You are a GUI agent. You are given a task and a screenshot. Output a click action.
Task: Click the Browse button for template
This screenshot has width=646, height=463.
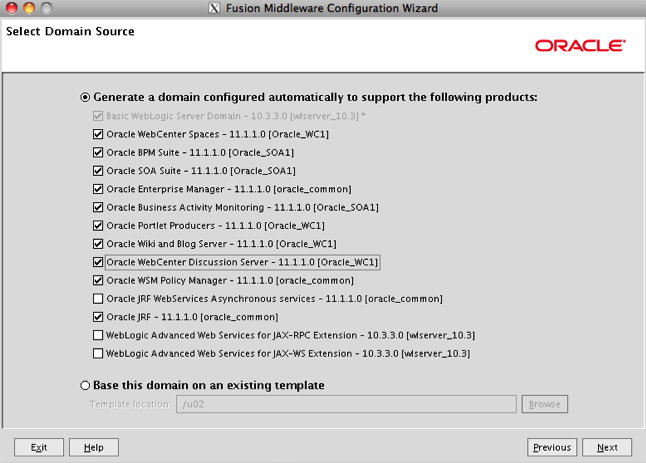545,404
